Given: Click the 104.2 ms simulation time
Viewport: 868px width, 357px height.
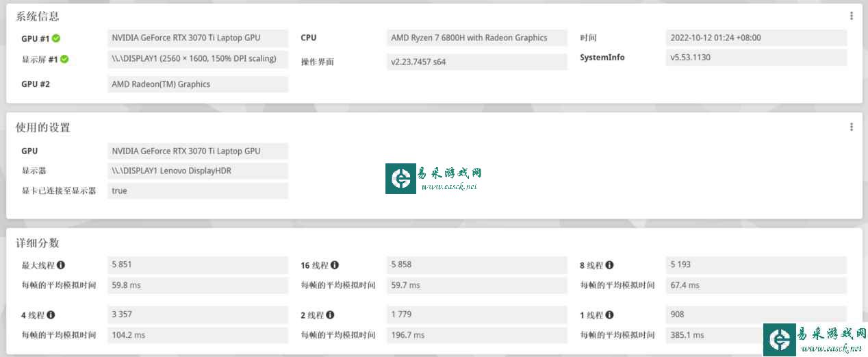Looking at the screenshot, I should point(198,335).
